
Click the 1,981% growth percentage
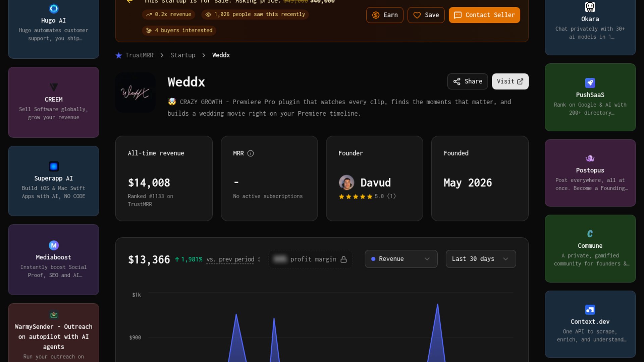192,259
